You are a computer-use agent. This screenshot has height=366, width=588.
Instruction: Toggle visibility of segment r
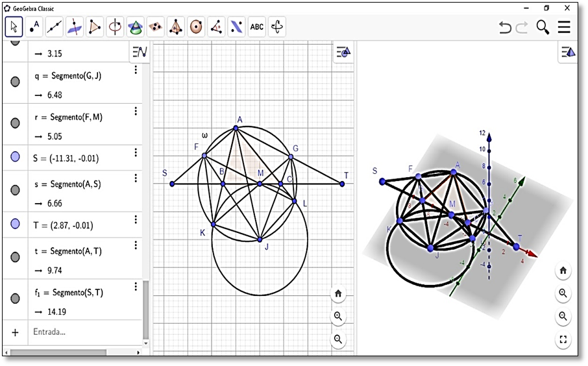(x=15, y=123)
